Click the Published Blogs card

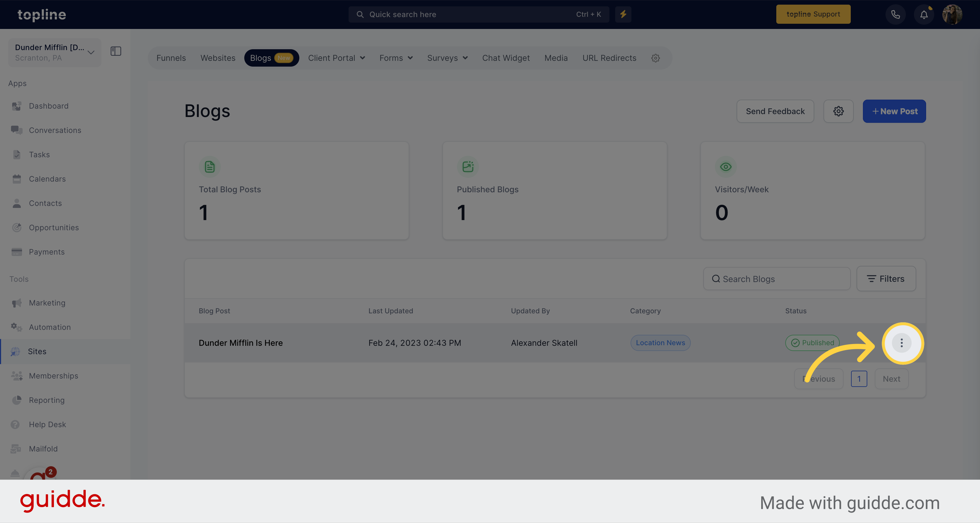click(x=554, y=191)
